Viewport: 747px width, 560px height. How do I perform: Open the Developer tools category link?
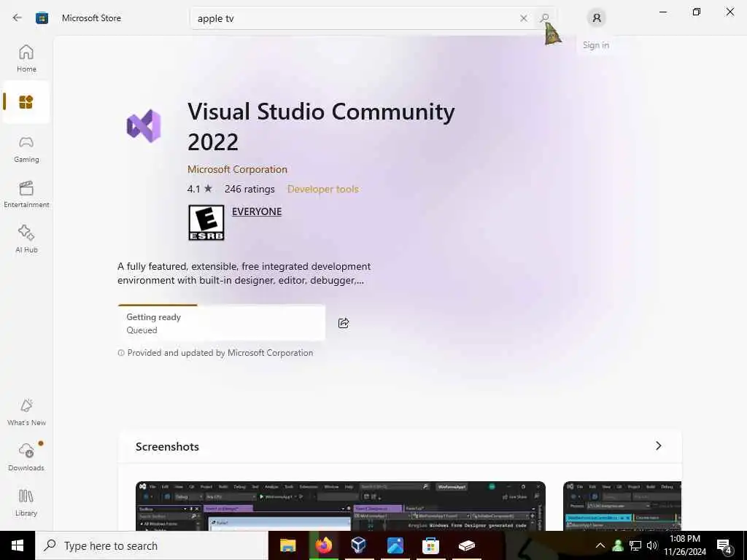click(x=323, y=189)
